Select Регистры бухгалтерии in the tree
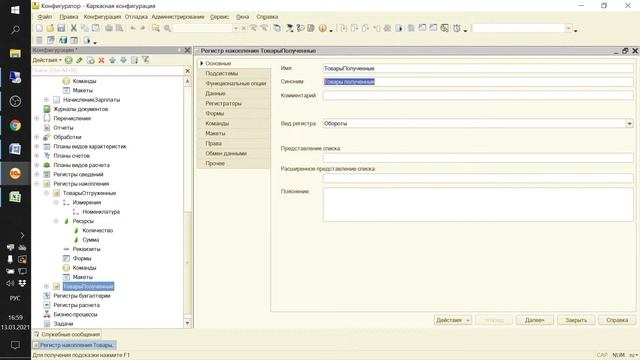This screenshot has height=360, width=640. [x=82, y=296]
